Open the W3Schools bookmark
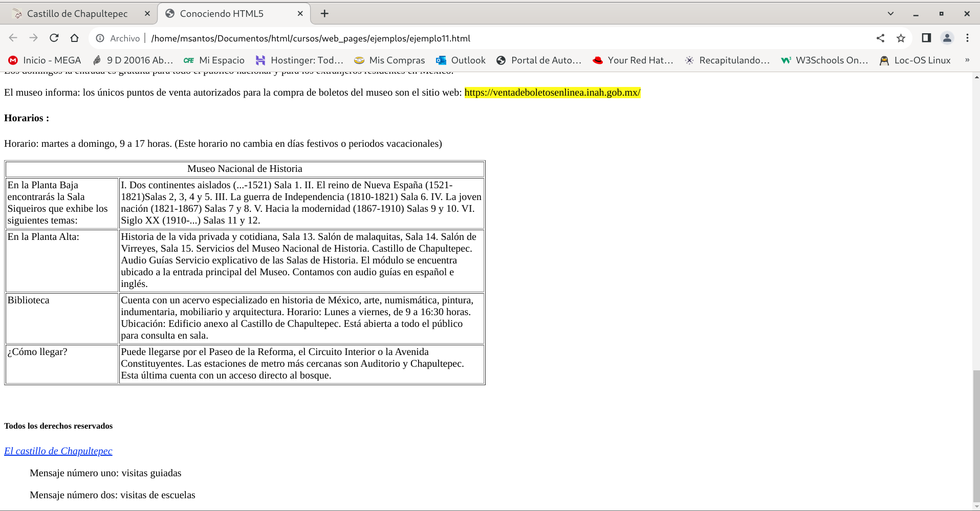This screenshot has width=980, height=511. click(824, 60)
